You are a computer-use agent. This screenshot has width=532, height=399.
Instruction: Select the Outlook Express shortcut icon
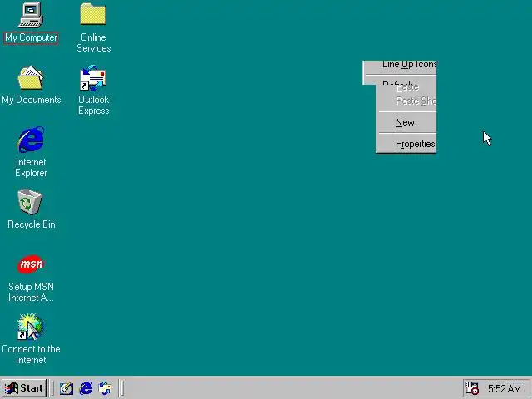(93, 78)
